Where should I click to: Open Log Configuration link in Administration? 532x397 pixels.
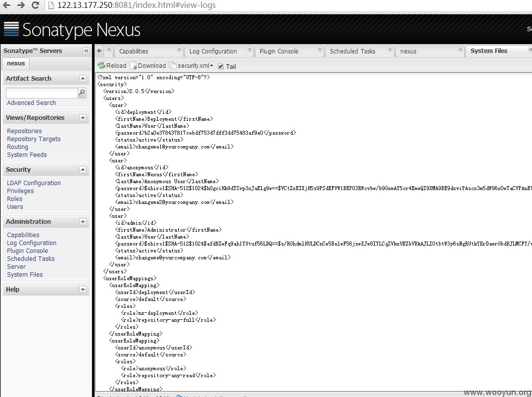pyautogui.click(x=32, y=243)
